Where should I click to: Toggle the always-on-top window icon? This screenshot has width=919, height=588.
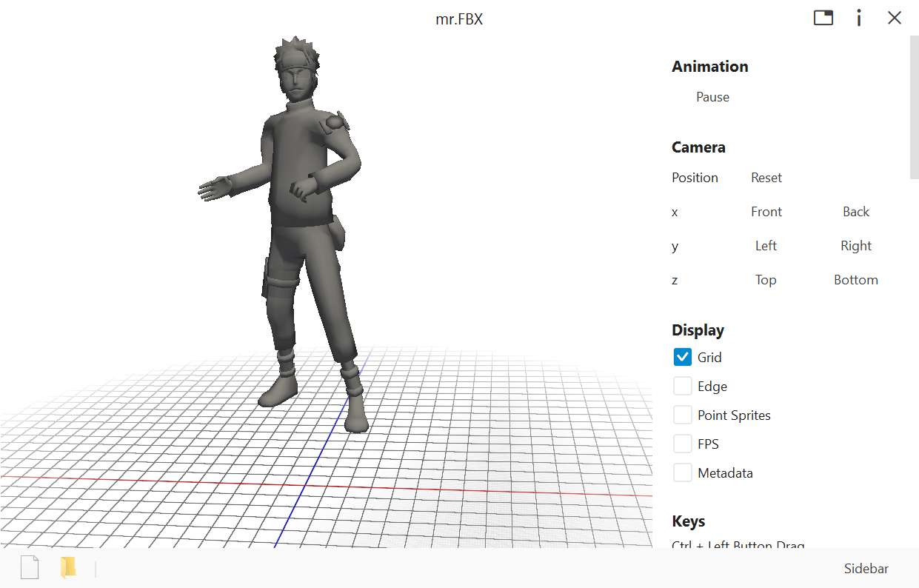(x=823, y=18)
